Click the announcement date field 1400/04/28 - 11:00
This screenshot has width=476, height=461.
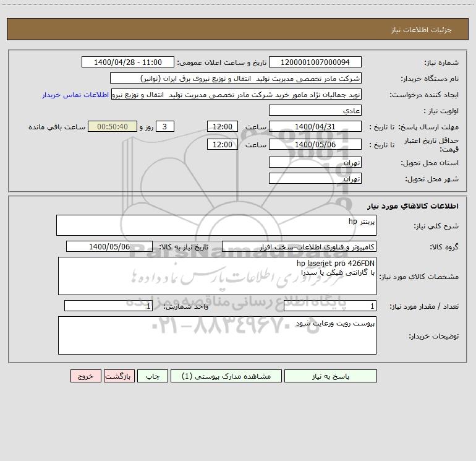(x=128, y=62)
